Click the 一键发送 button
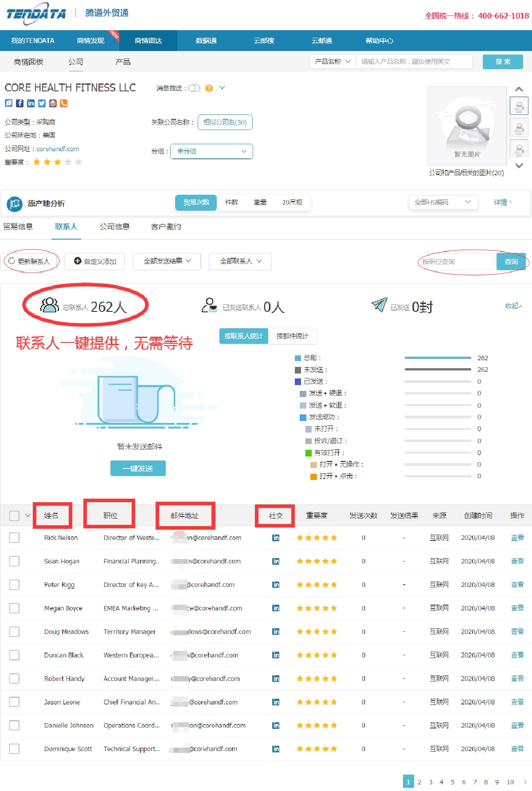 click(138, 468)
